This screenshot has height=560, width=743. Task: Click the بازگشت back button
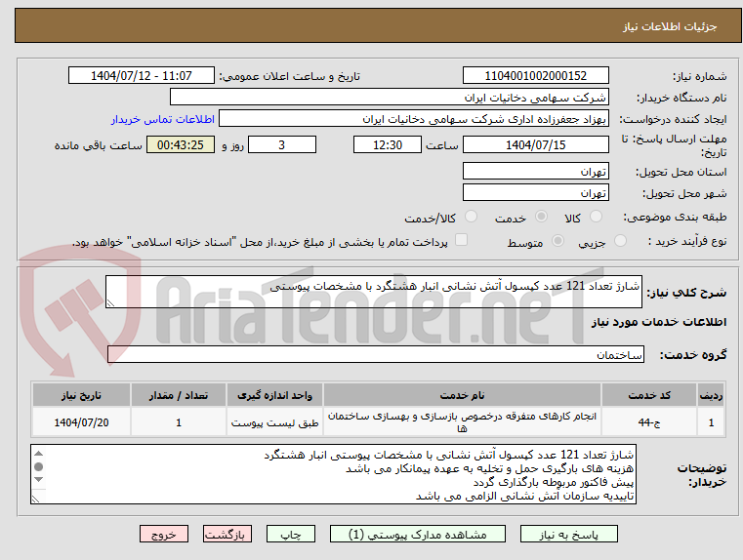click(227, 534)
